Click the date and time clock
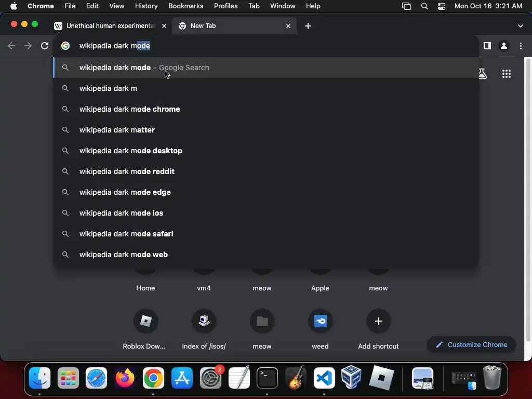Screen dimensions: 532x399 (488, 6)
